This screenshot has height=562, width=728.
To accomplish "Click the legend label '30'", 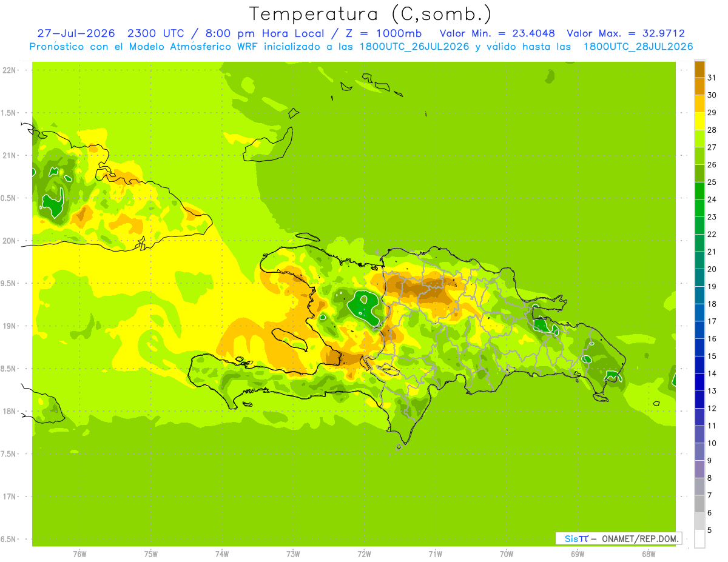I will tap(712, 95).
